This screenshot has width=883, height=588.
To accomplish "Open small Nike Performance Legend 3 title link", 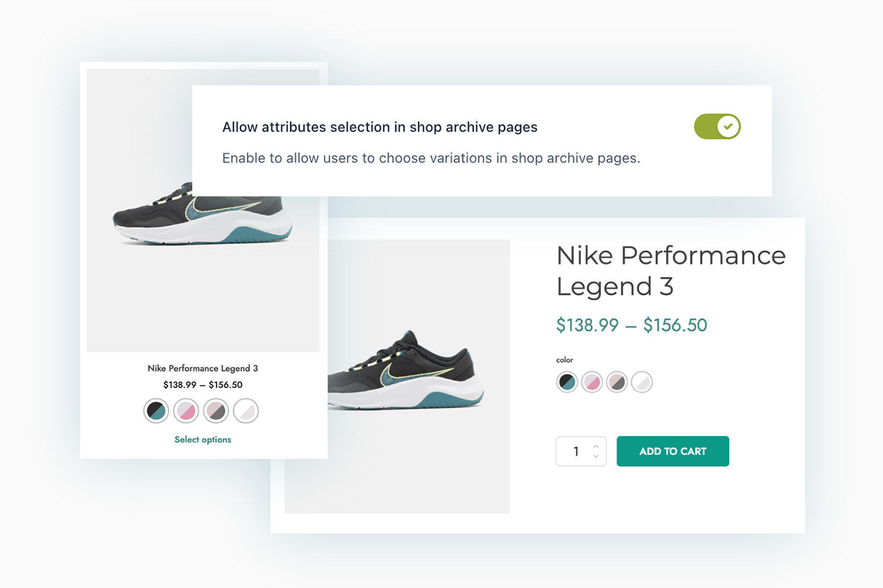I will (x=203, y=368).
